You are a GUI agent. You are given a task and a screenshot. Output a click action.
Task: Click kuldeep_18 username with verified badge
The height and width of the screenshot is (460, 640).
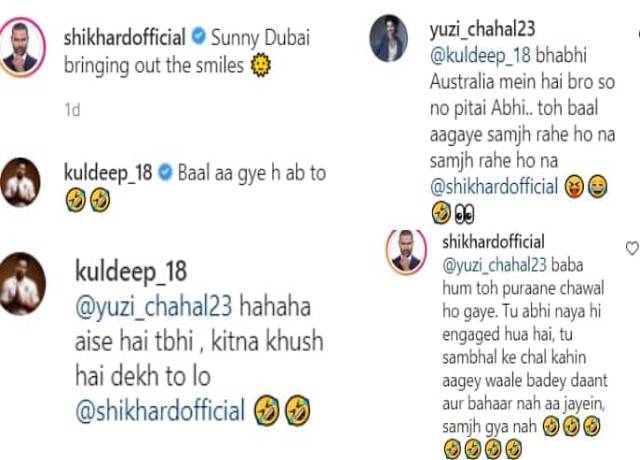(108, 173)
